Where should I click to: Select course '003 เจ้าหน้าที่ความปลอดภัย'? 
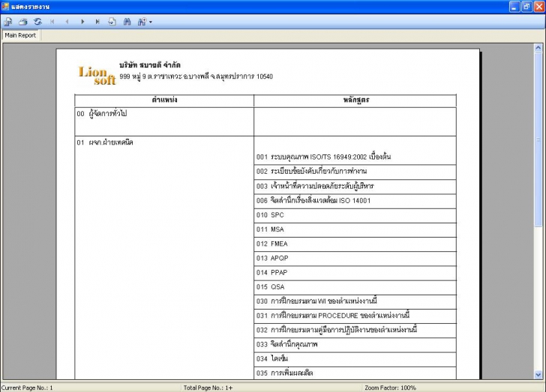355,186
